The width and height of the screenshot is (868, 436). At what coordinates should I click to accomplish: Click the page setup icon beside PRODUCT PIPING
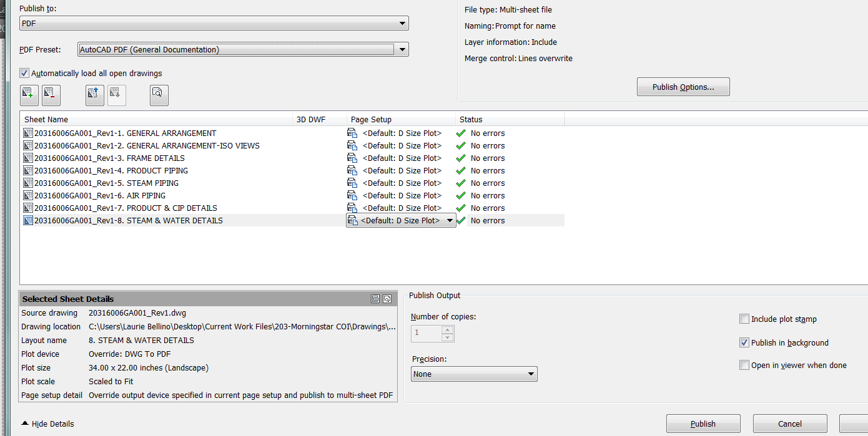353,170
